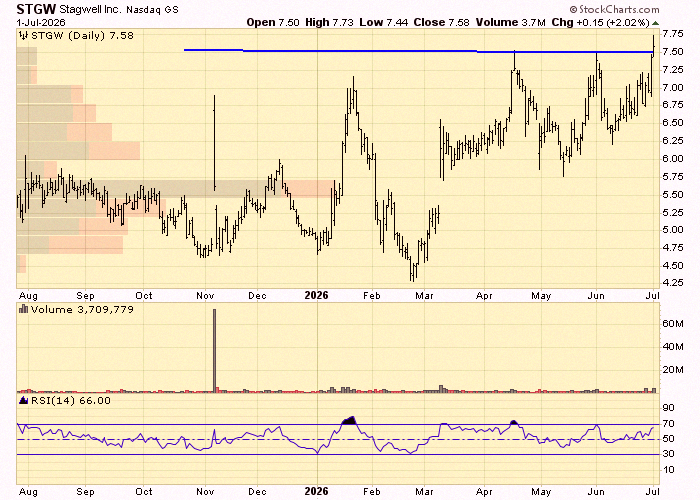
Task: Click the 6.00 price axis label
Action: pos(673,158)
